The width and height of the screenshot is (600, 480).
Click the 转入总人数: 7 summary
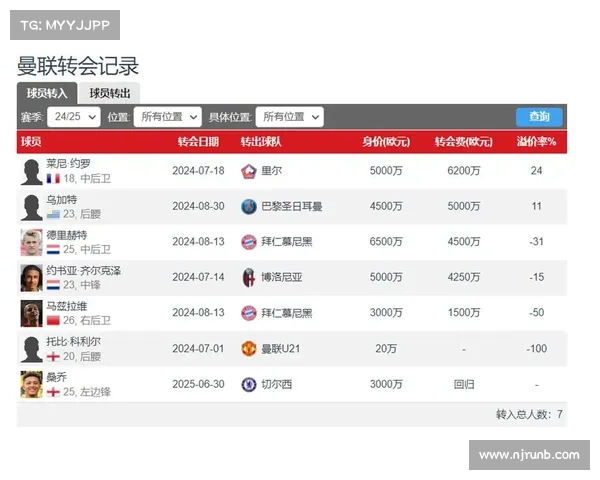point(529,414)
